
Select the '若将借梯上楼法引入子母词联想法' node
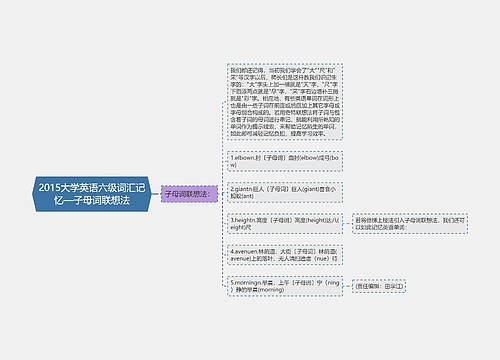[x=410, y=224]
